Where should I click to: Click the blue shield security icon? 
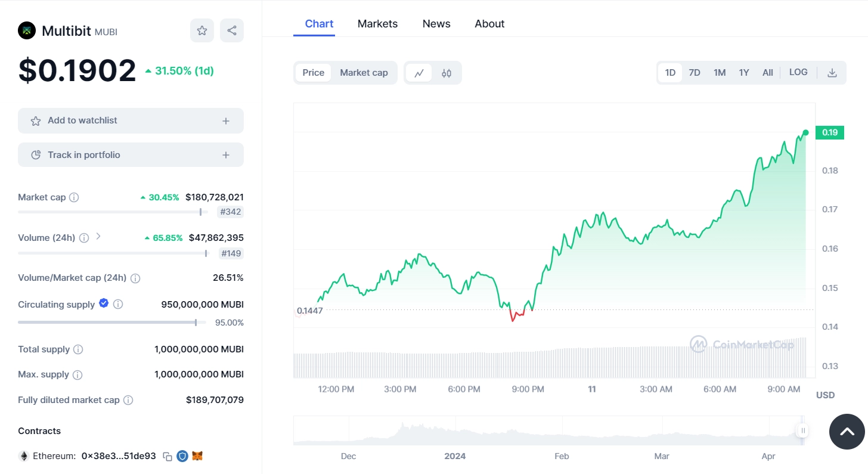pyautogui.click(x=182, y=456)
